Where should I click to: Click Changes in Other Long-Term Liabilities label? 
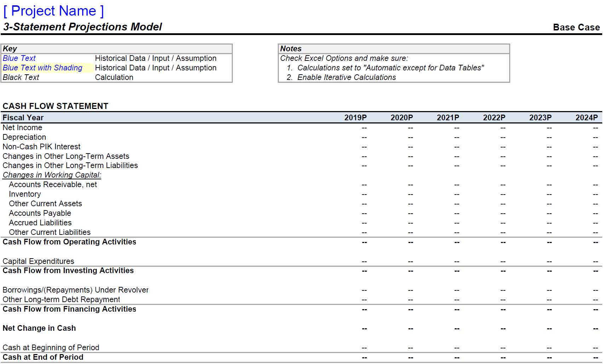(x=70, y=166)
